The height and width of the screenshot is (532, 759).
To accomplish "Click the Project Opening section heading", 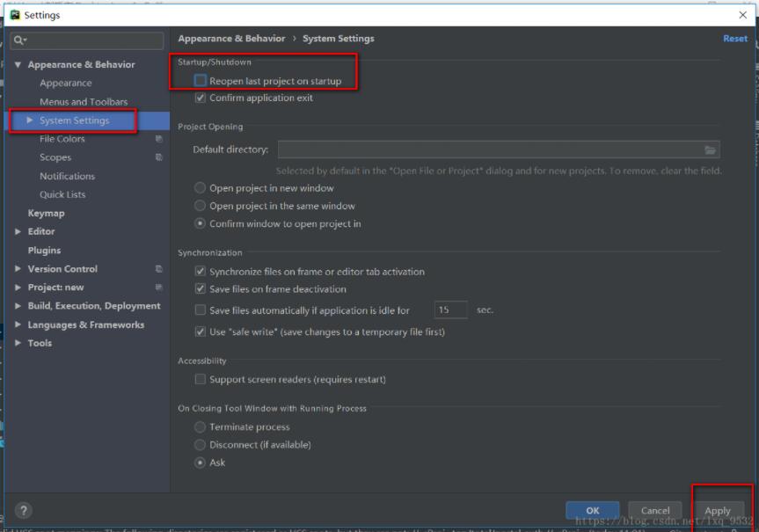I will pyautogui.click(x=210, y=127).
